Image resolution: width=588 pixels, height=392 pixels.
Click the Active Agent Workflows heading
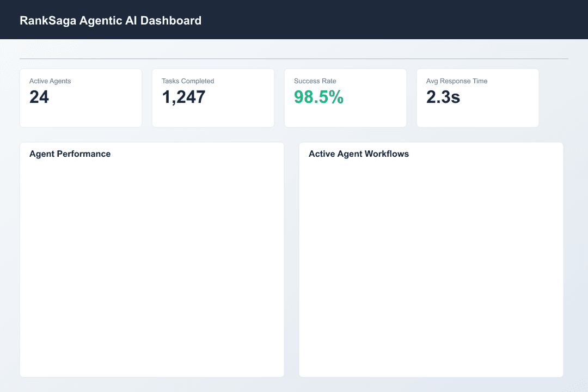click(359, 154)
